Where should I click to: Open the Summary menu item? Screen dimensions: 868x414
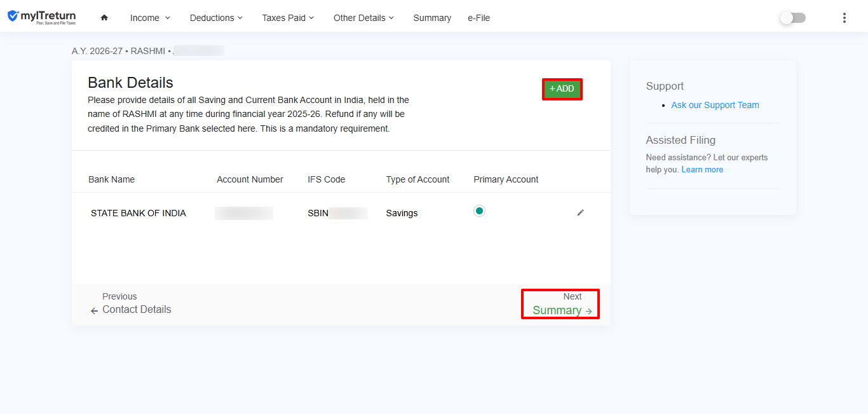click(x=432, y=18)
